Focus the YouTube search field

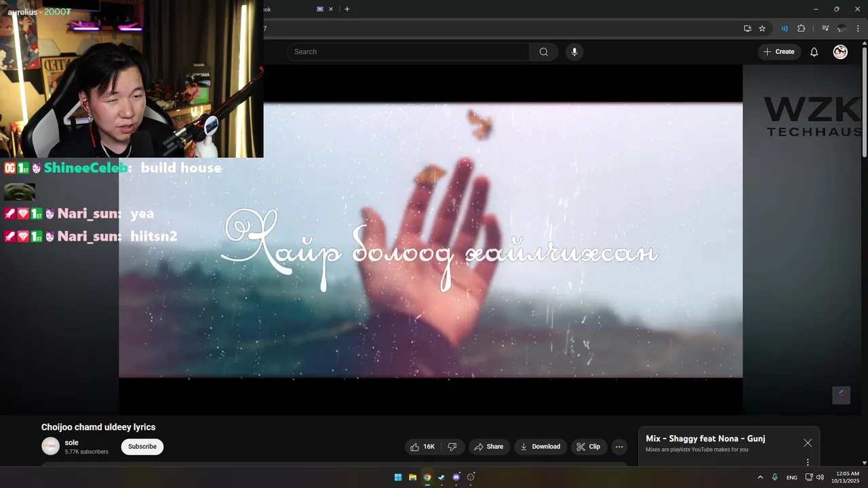(408, 52)
